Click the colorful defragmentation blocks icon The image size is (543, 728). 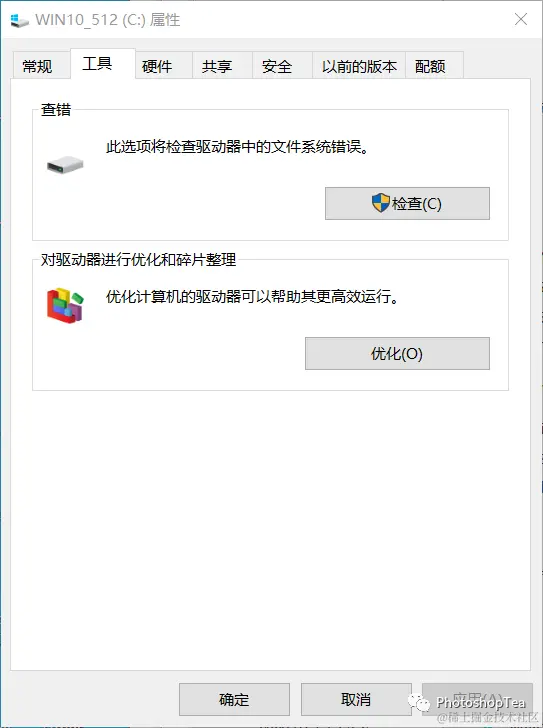pyautogui.click(x=65, y=305)
